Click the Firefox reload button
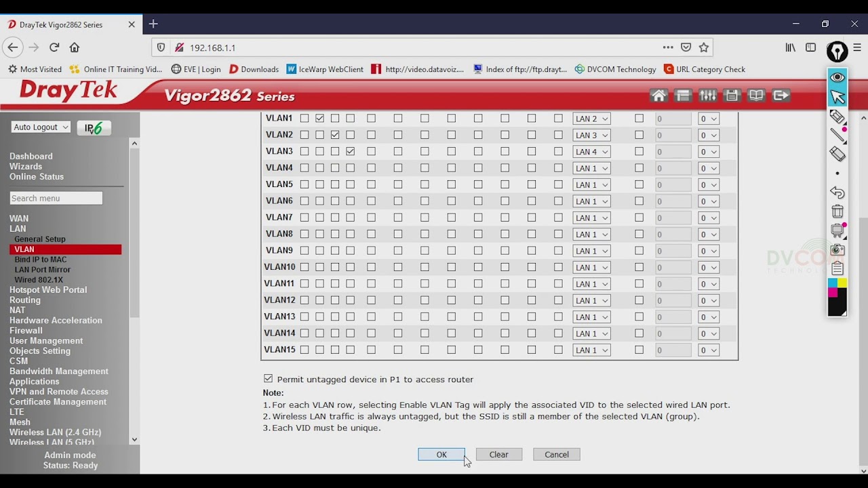 [x=54, y=47]
